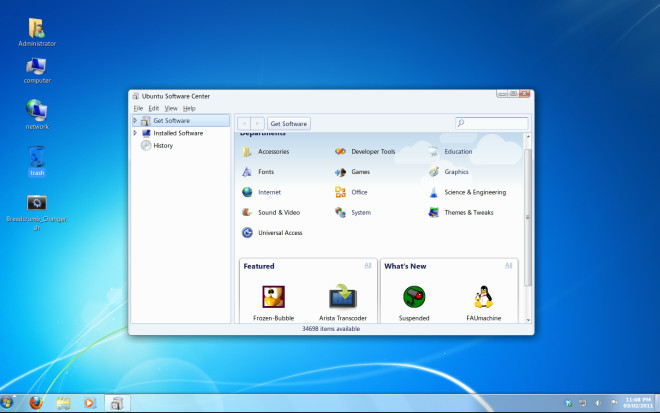Image resolution: width=660 pixels, height=413 pixels.
Task: Open the Accessories department icon
Action: pyautogui.click(x=247, y=152)
